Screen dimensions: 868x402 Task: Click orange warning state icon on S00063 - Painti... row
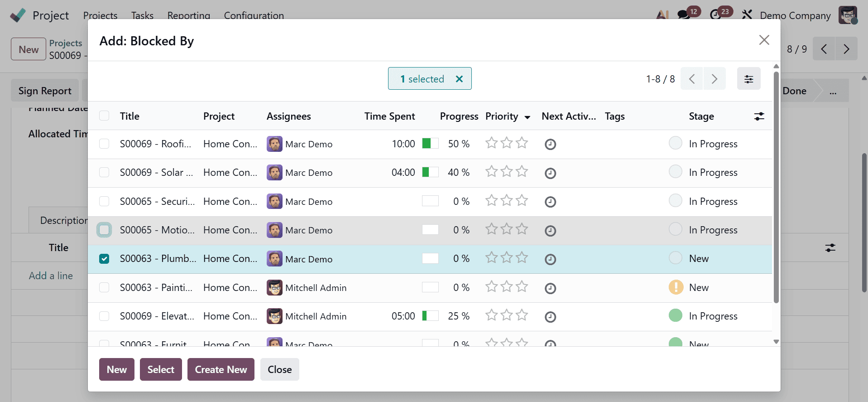click(x=676, y=287)
